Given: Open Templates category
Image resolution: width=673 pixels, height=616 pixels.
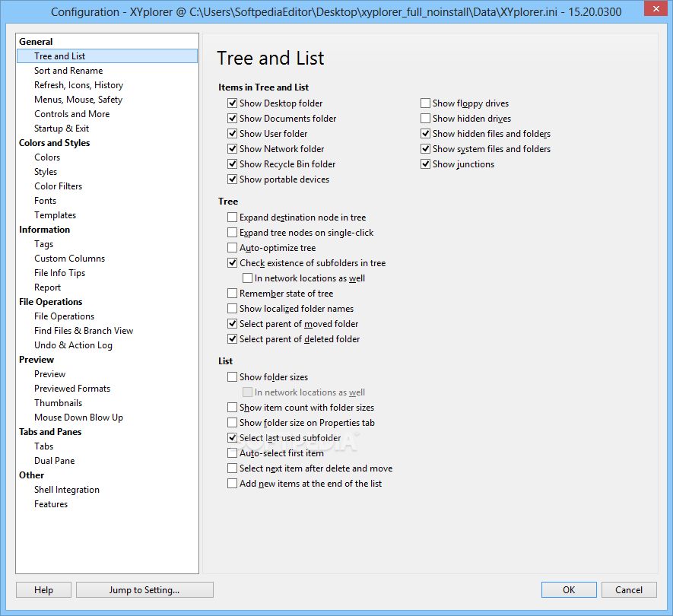Looking at the screenshot, I should 55,215.
